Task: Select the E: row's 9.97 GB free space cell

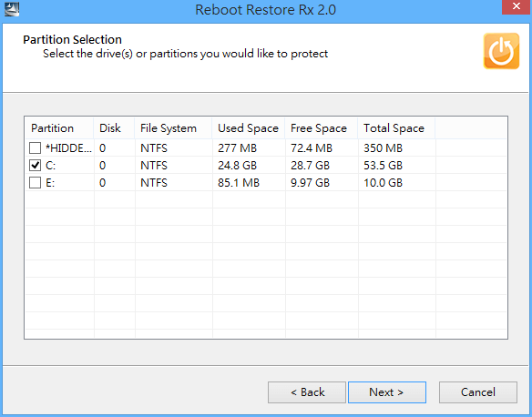Action: (310, 182)
